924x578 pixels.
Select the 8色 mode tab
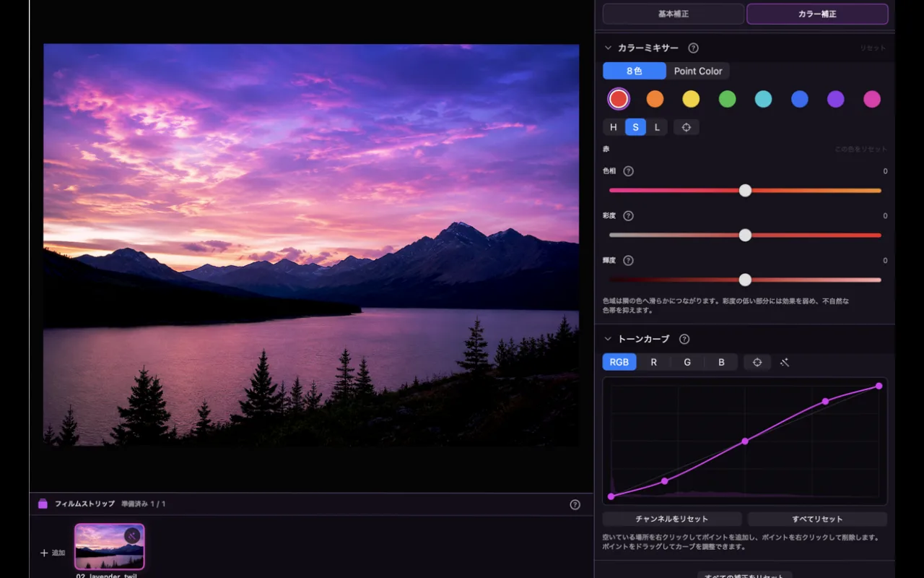coord(635,71)
